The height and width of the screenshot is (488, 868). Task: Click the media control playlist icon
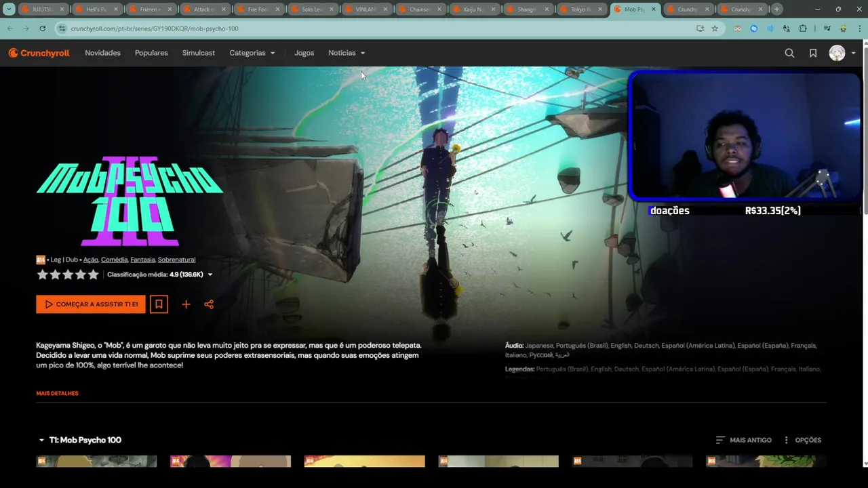pyautogui.click(x=827, y=28)
